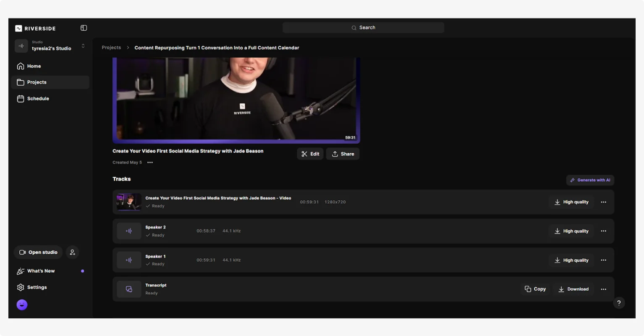This screenshot has height=336, width=644.
Task: Click the Transcript track name
Action: click(x=156, y=285)
